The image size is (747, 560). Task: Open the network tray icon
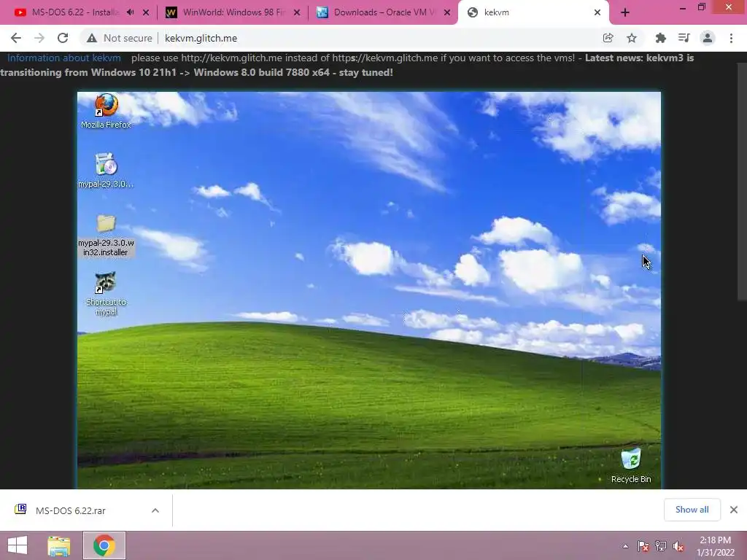click(660, 546)
